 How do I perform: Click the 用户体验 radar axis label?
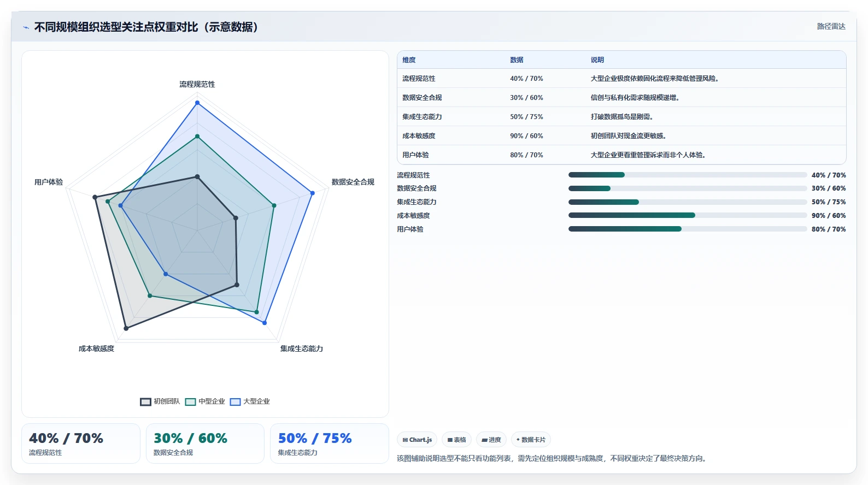(x=49, y=182)
